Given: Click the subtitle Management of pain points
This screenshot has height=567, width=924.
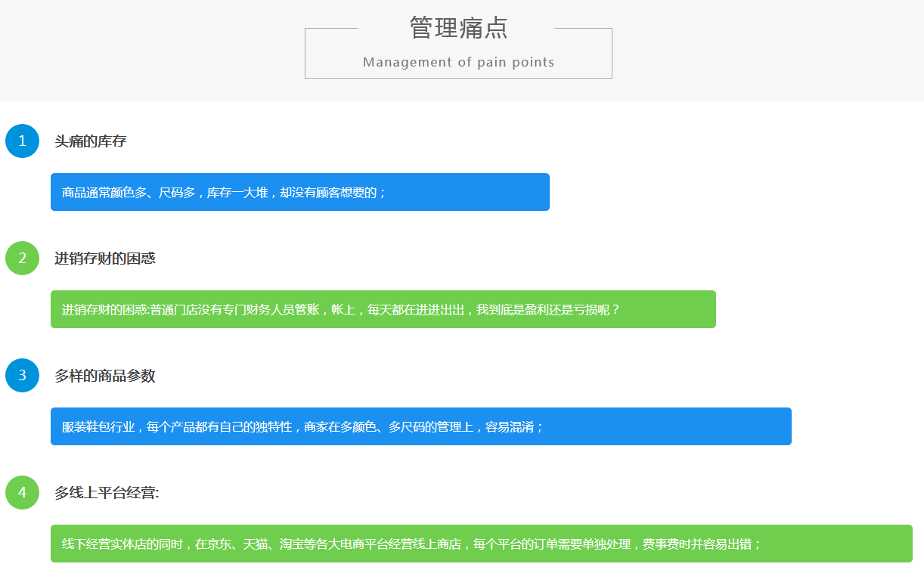Looking at the screenshot, I should tap(458, 62).
